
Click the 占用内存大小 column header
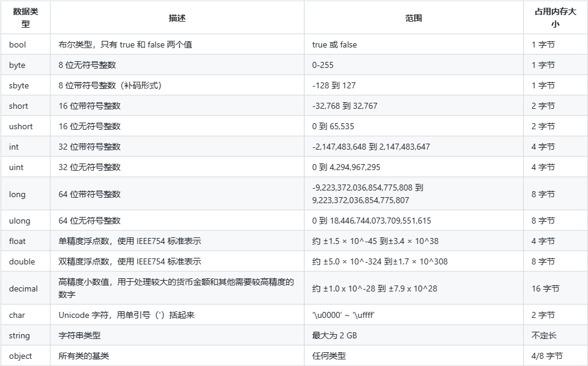coord(556,17)
